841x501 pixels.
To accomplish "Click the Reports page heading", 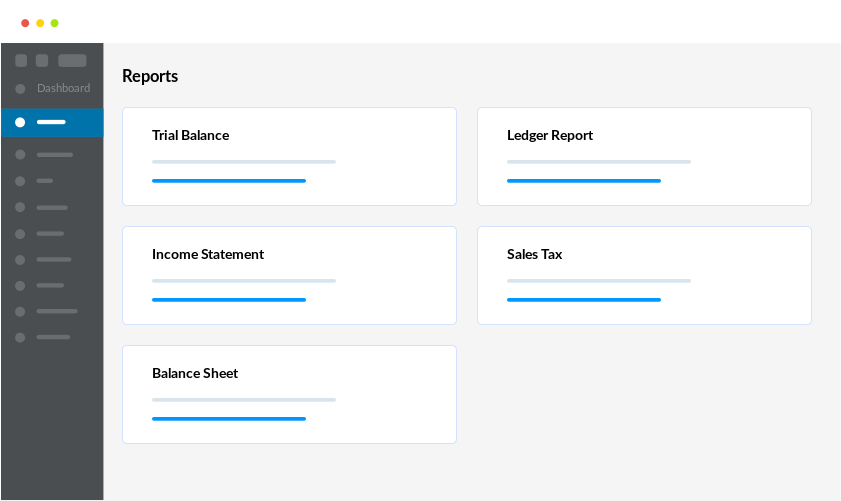I will click(150, 76).
